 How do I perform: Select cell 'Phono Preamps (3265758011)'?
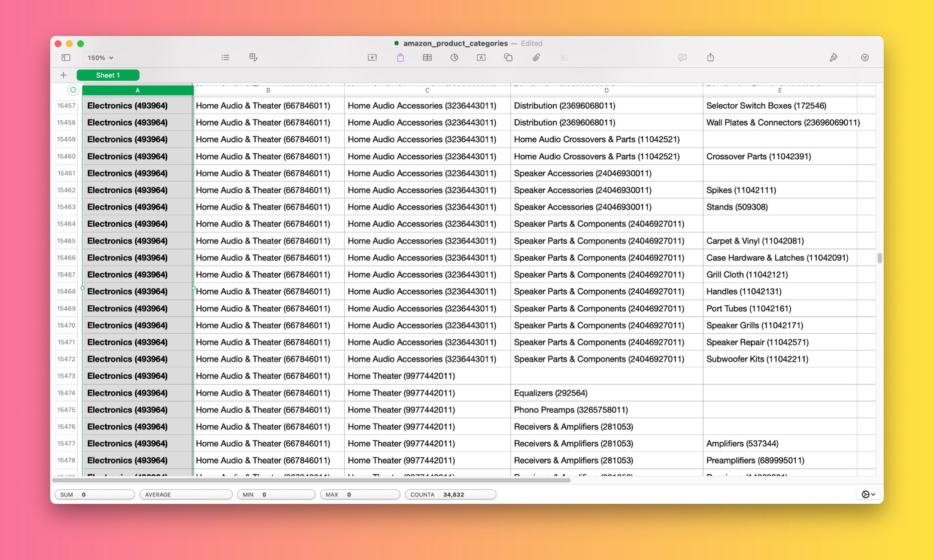[x=607, y=410]
